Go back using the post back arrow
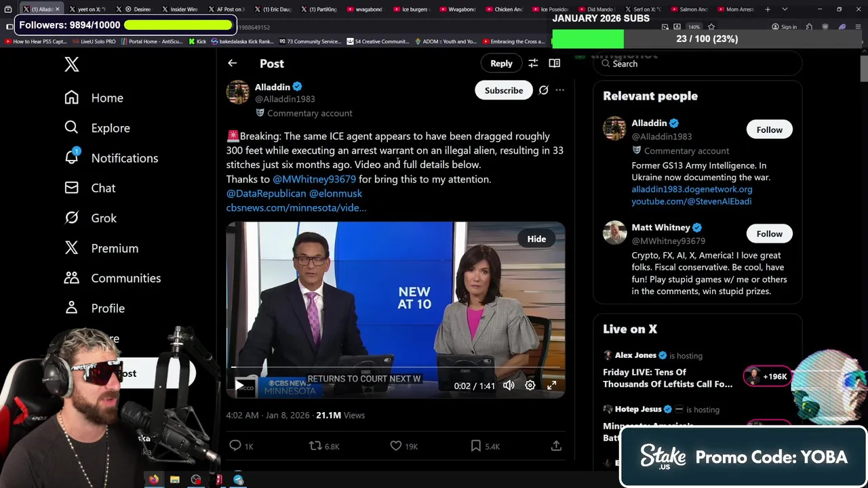This screenshot has height=488, width=868. pos(232,63)
